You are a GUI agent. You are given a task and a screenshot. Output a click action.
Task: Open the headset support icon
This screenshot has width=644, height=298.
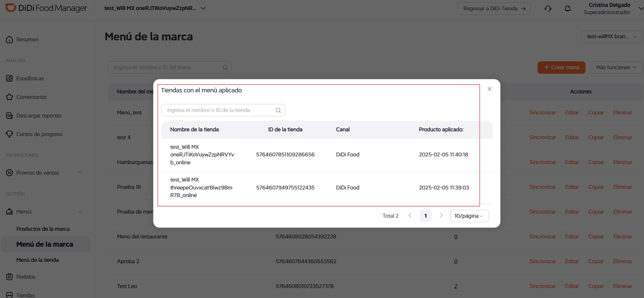[548, 9]
